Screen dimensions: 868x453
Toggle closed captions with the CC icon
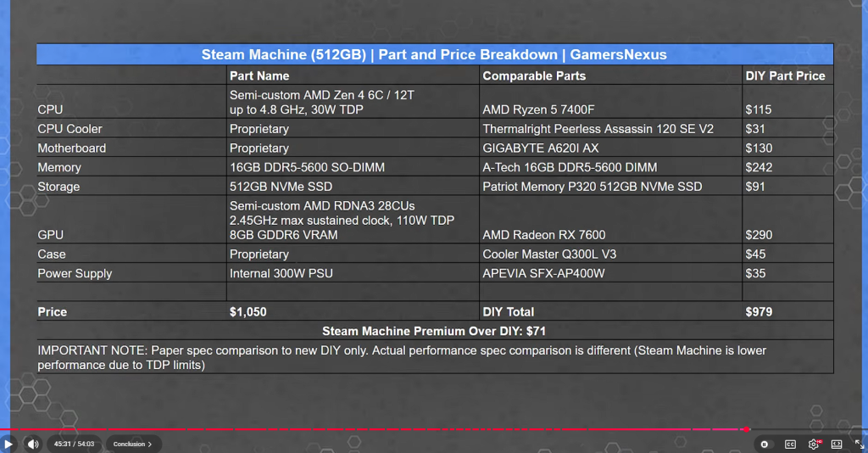[790, 445]
